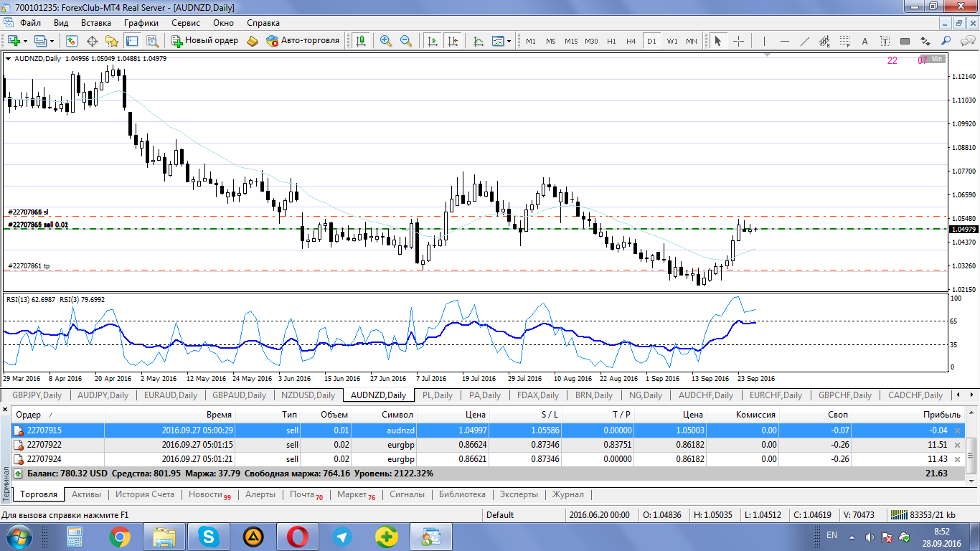Open the Indicators list icon
The image size is (980, 551).
[x=479, y=41]
